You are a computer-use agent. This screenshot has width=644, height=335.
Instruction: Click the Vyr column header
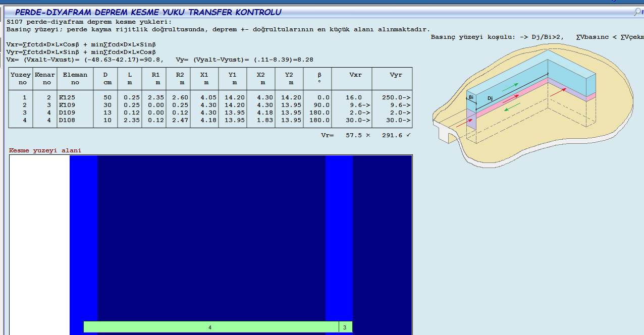tap(396, 75)
